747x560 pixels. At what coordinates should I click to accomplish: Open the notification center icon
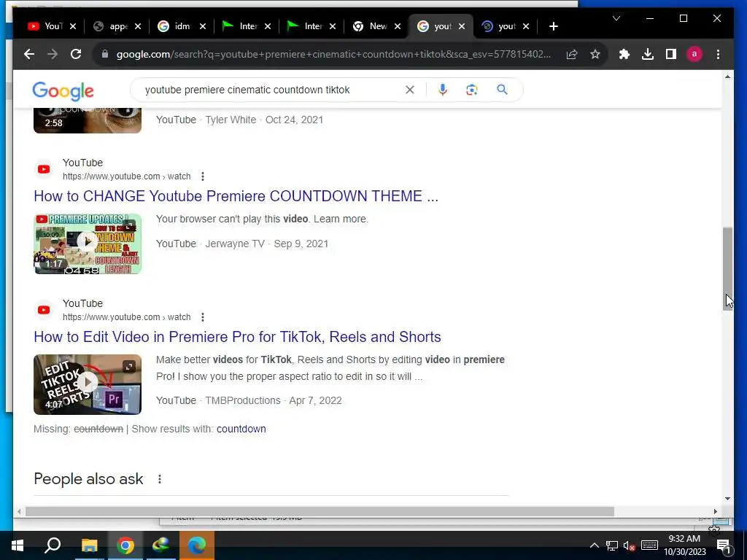(724, 545)
